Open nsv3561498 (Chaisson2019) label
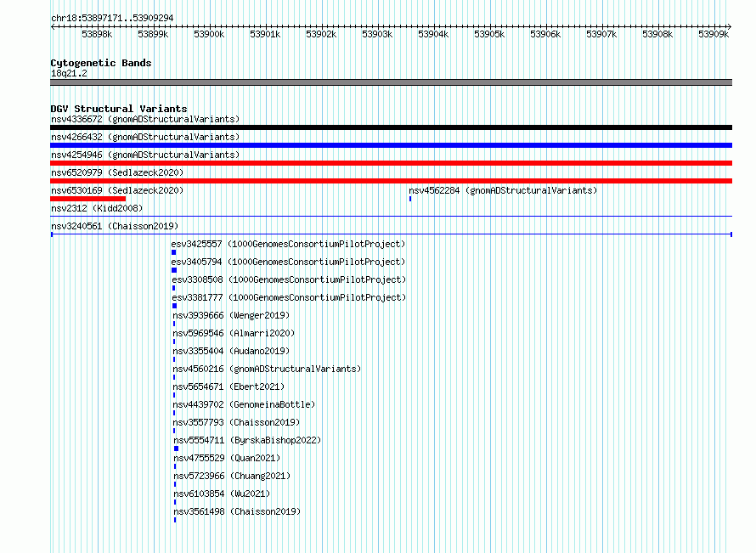The width and height of the screenshot is (756, 553). pos(237,511)
